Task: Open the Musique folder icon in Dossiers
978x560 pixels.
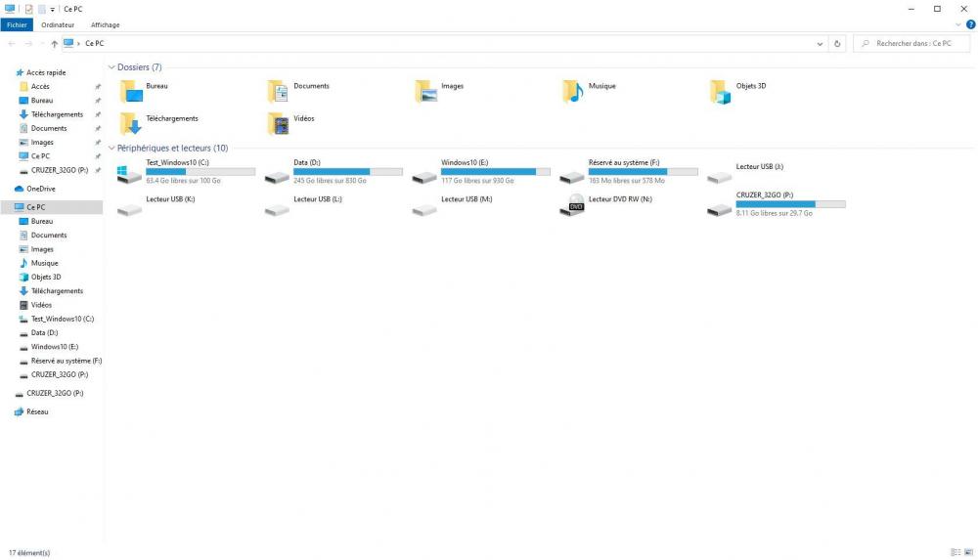Action: coord(573,91)
